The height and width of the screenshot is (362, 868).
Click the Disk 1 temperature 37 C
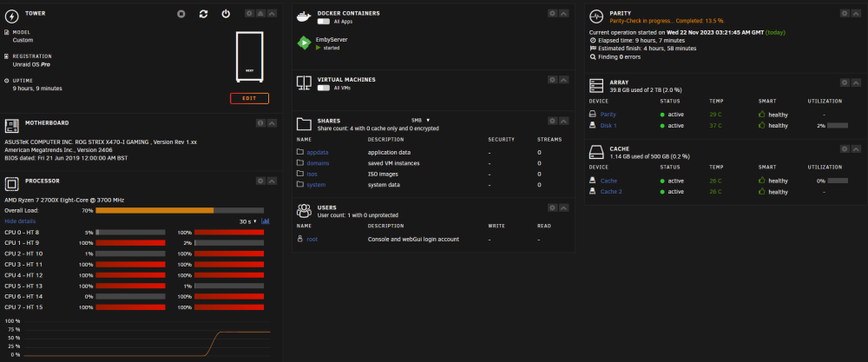point(715,126)
